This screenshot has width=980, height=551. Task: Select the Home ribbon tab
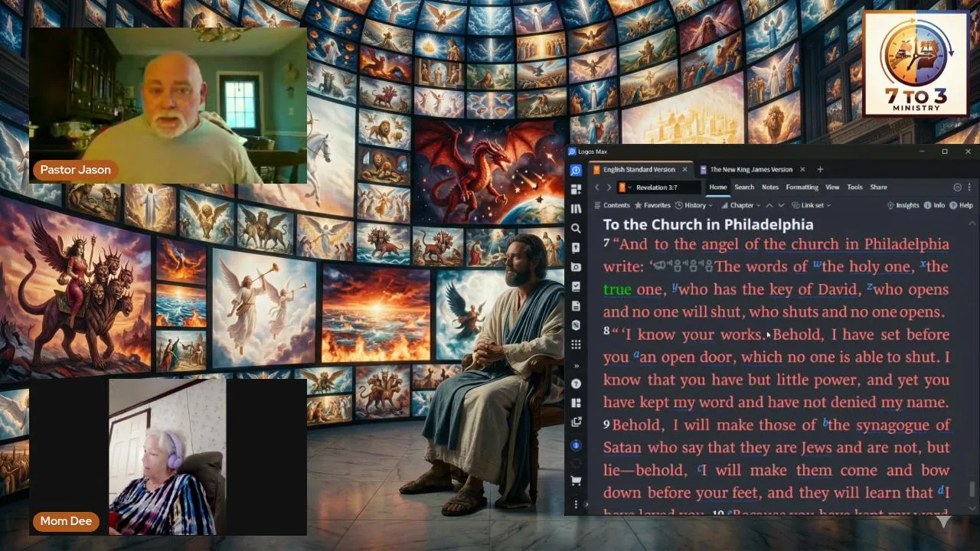[x=718, y=187]
